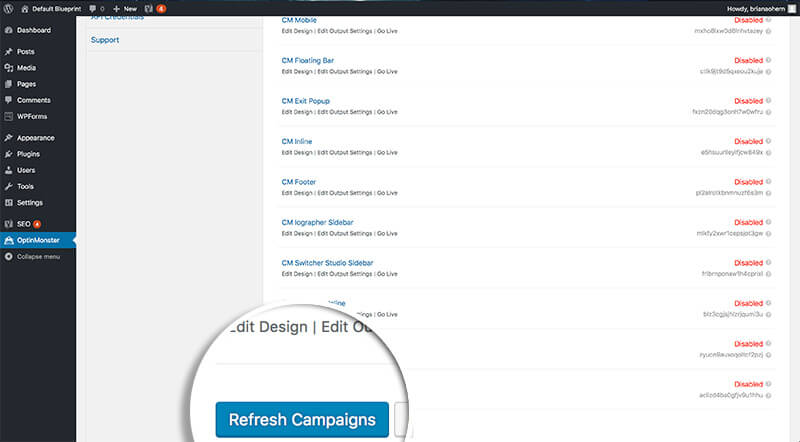800x442 pixels.
Task: Open the WordPress logo menu
Action: tap(9, 9)
